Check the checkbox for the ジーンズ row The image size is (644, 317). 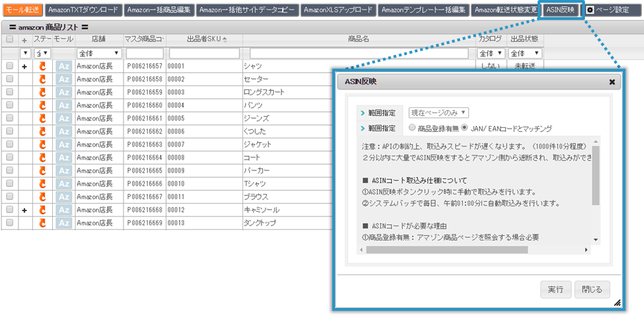10,118
